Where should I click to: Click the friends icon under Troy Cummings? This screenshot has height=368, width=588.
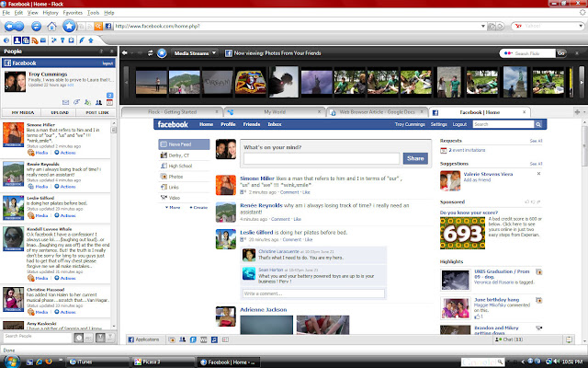tap(98, 102)
